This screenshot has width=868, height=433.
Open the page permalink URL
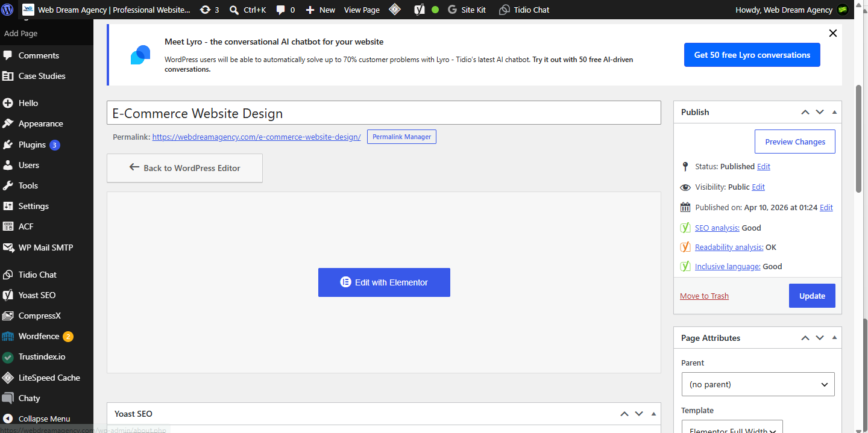coord(256,137)
